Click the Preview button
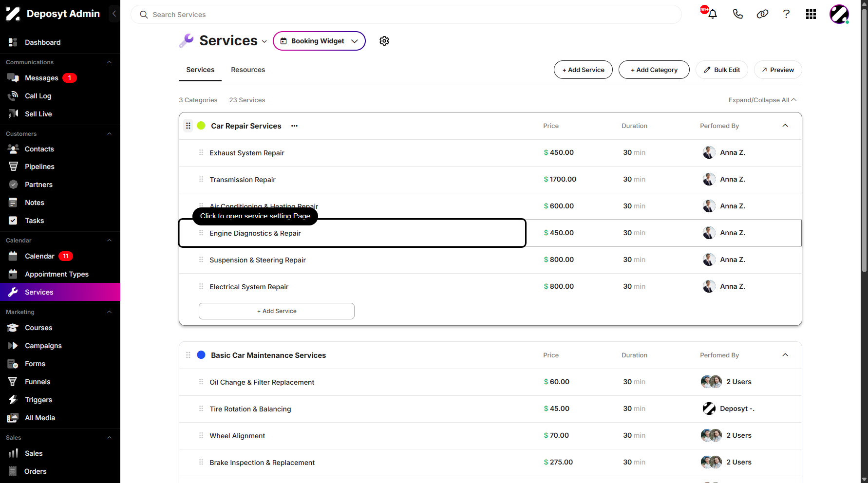The width and height of the screenshot is (868, 483). [x=778, y=70]
